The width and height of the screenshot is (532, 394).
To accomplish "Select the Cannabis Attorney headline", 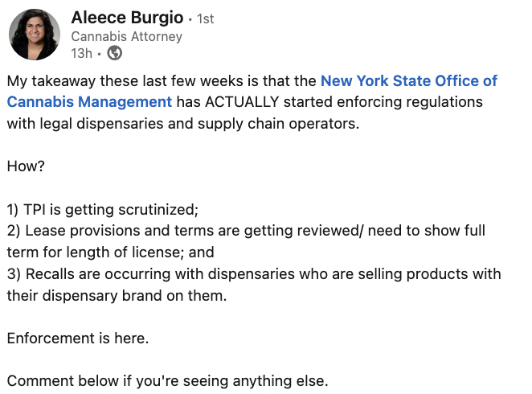I will pyautogui.click(x=126, y=36).
